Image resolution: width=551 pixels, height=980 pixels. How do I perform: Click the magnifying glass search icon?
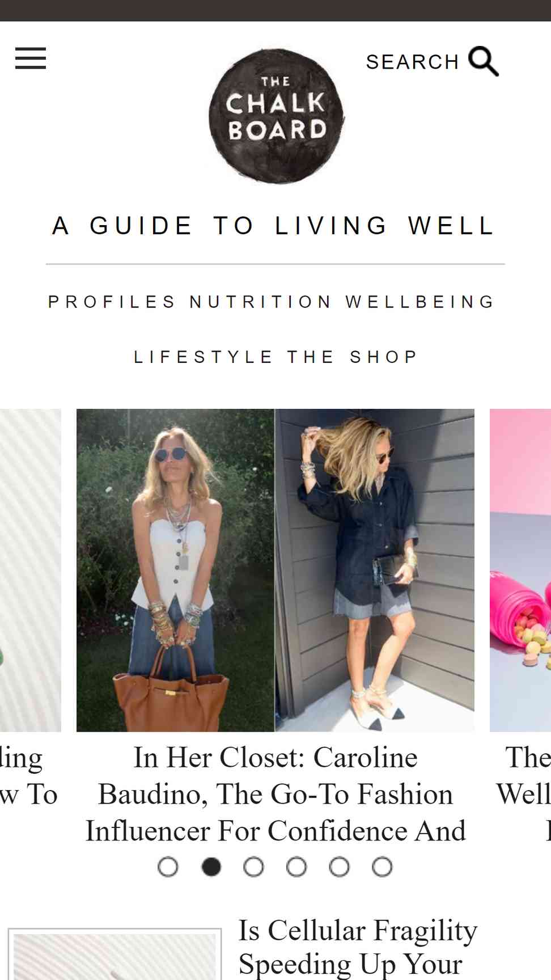pos(484,61)
